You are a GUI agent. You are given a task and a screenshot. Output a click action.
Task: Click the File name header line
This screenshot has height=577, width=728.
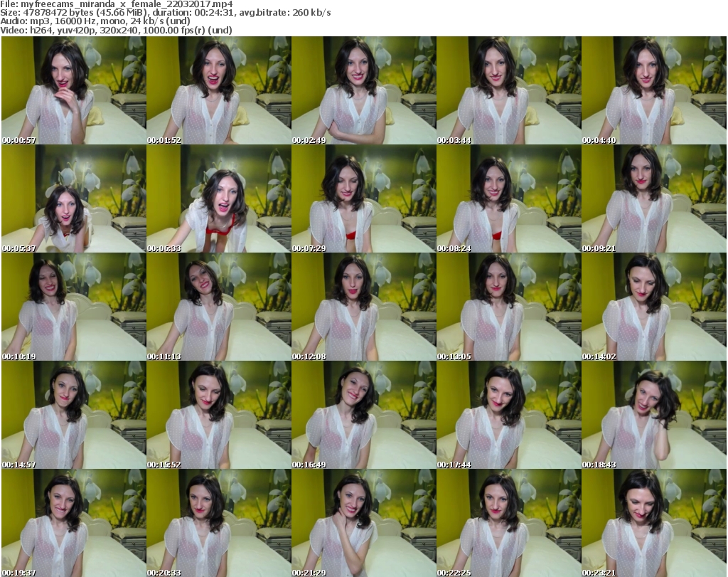[117, 4]
